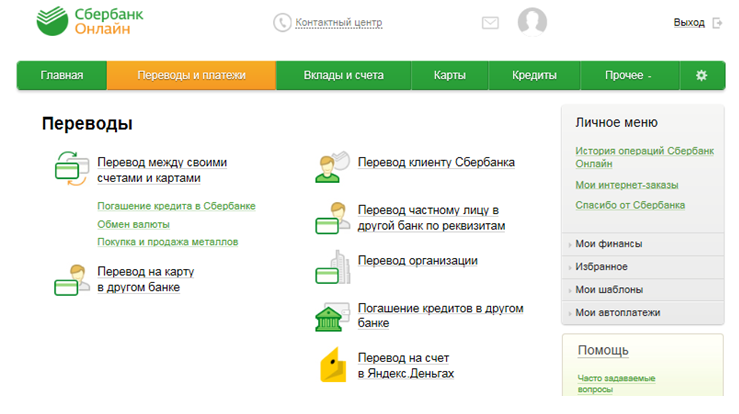Click the Перевод клиенту Сбербанка link
Image resolution: width=739 pixels, height=414 pixels.
tap(436, 163)
